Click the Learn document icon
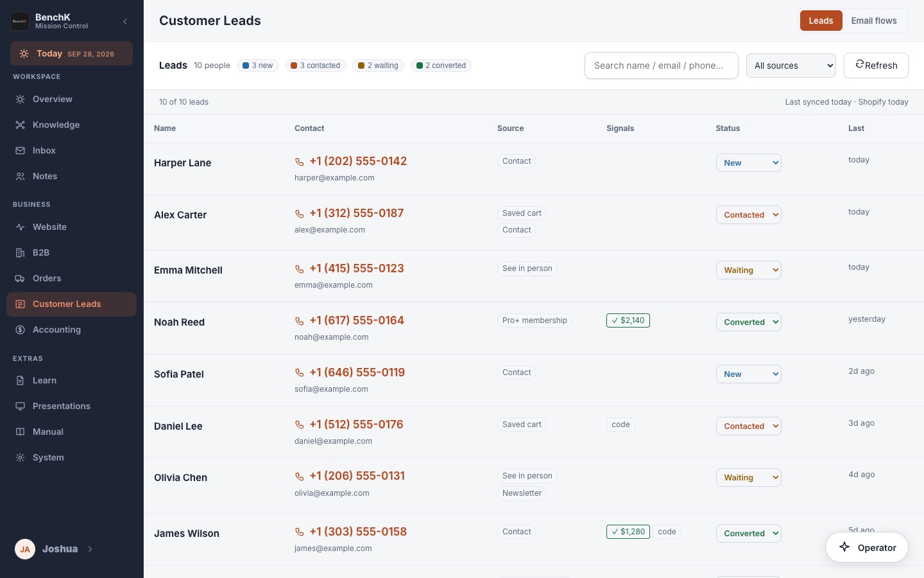This screenshot has height=578, width=924. point(21,381)
